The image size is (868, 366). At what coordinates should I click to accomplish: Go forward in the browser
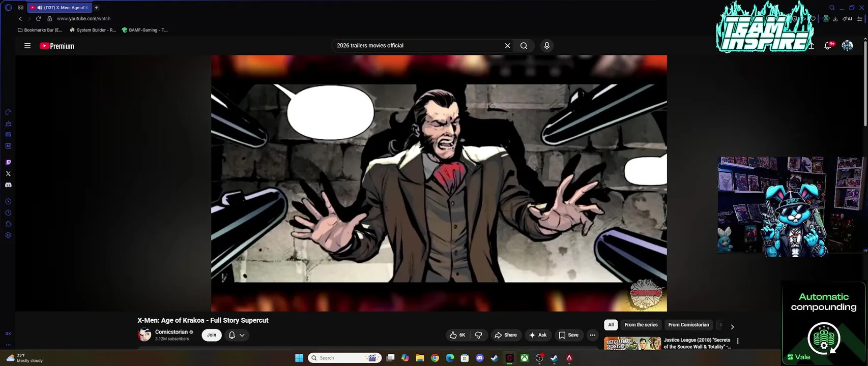[x=29, y=19]
